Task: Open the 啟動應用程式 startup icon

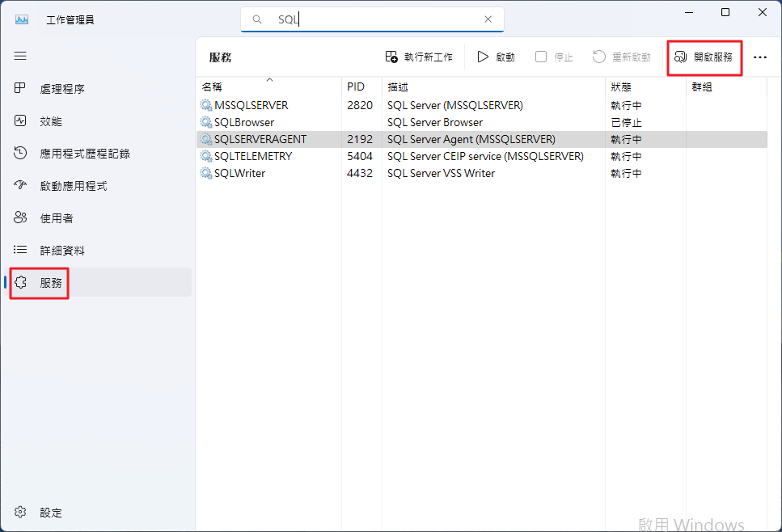Action: pyautogui.click(x=20, y=185)
